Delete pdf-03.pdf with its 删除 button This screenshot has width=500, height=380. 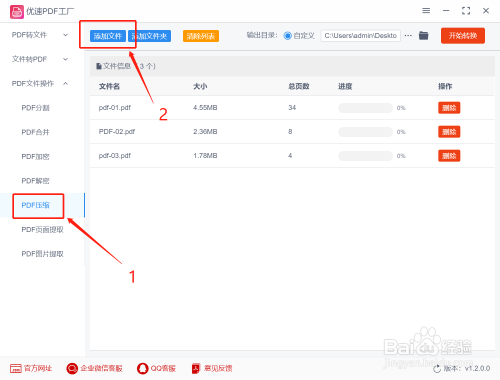tap(449, 156)
